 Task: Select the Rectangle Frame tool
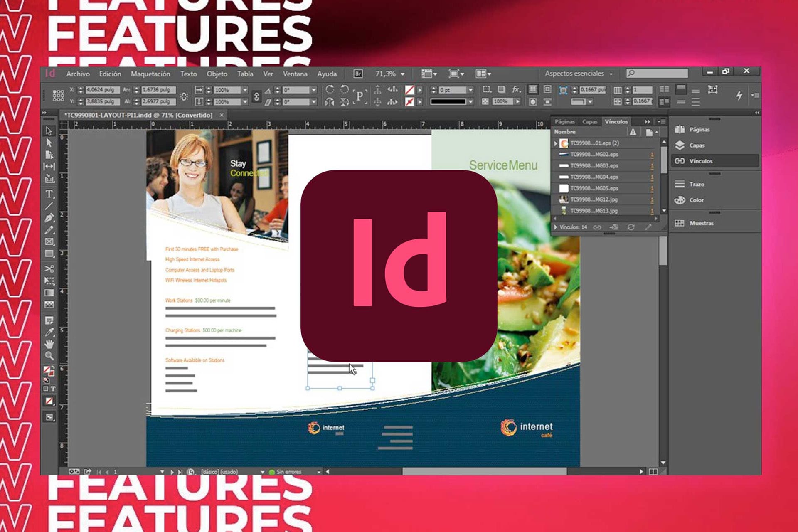click(x=49, y=241)
